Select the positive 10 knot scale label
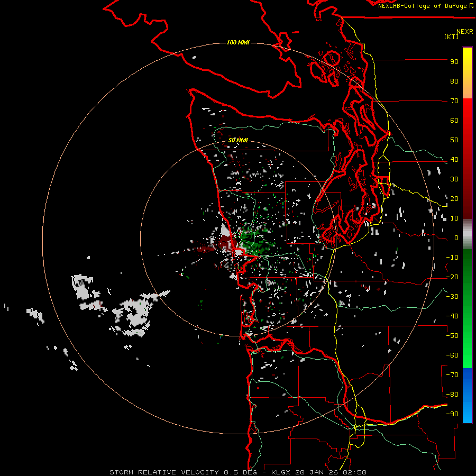Viewport: 476px width, 476px height. tap(454, 218)
